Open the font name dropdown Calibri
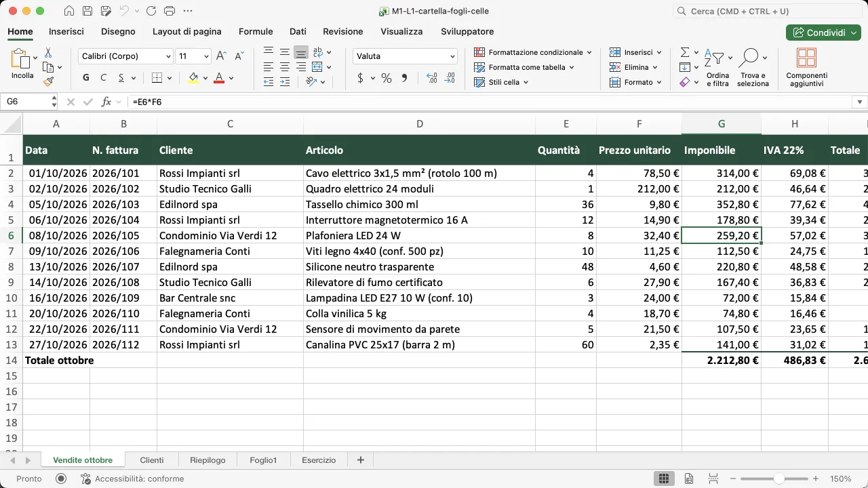The height and width of the screenshot is (488, 868). click(x=168, y=56)
